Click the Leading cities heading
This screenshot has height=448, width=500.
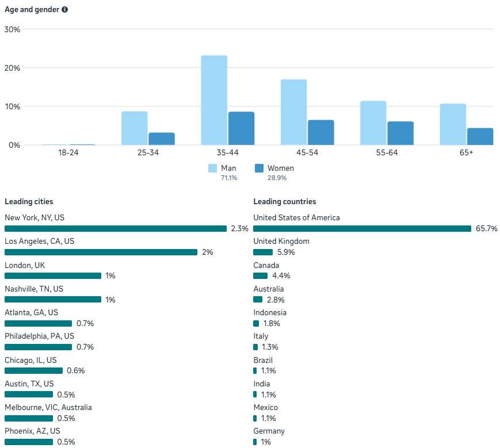click(x=29, y=202)
